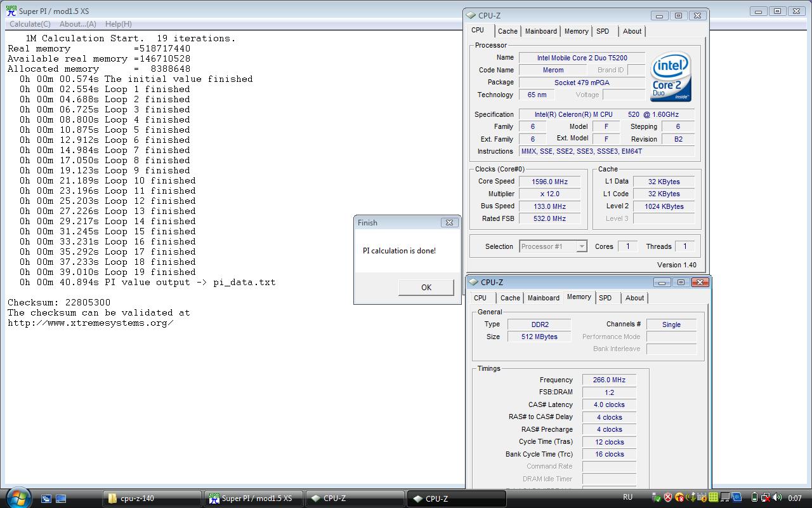Image resolution: width=812 pixels, height=508 pixels.
Task: Switch to Mainboard tab in lower CPU-Z
Action: (544, 298)
